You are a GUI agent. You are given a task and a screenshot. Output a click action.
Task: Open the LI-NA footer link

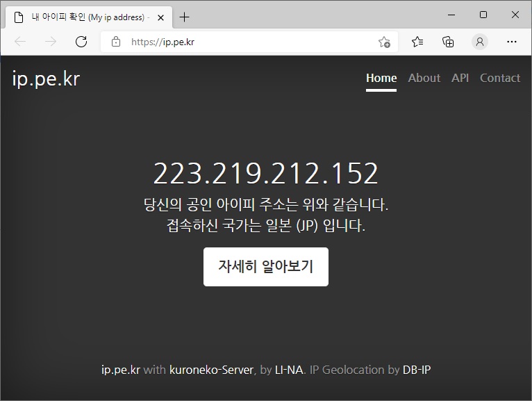289,370
